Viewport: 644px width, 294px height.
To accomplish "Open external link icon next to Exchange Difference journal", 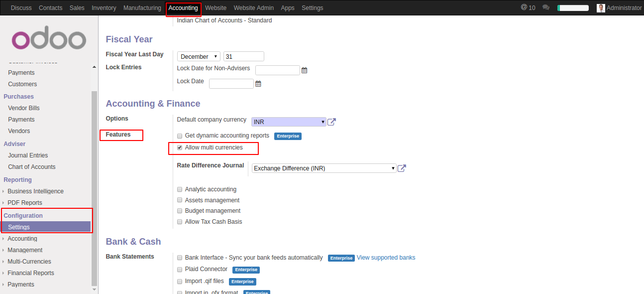I will coord(402,168).
